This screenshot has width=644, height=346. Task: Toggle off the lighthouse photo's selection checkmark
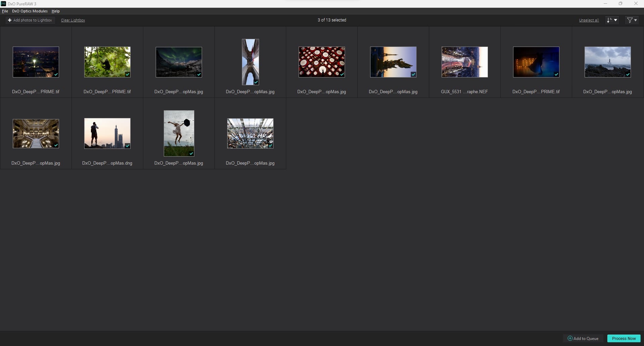click(x=628, y=74)
